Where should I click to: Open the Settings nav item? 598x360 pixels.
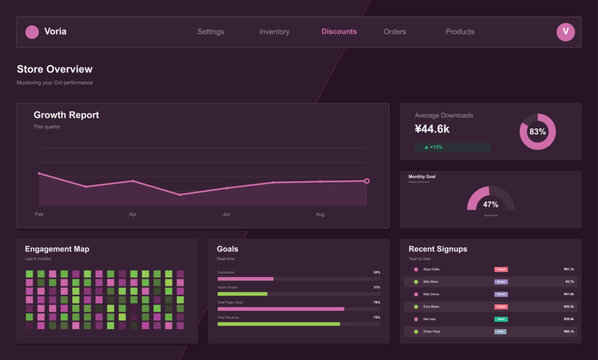[x=211, y=32]
